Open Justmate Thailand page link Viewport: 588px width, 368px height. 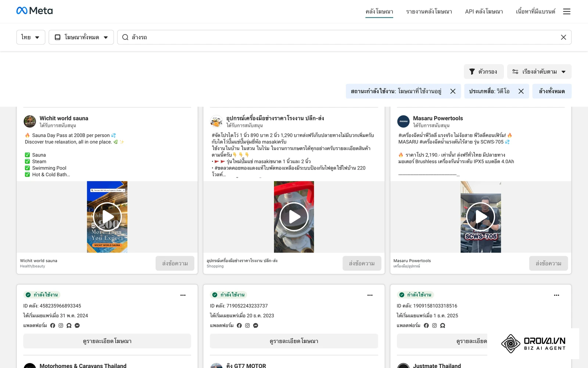[x=437, y=366]
